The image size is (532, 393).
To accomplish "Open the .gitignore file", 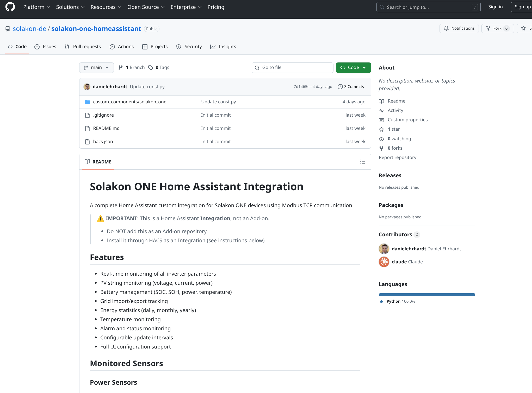I will 103,115.
